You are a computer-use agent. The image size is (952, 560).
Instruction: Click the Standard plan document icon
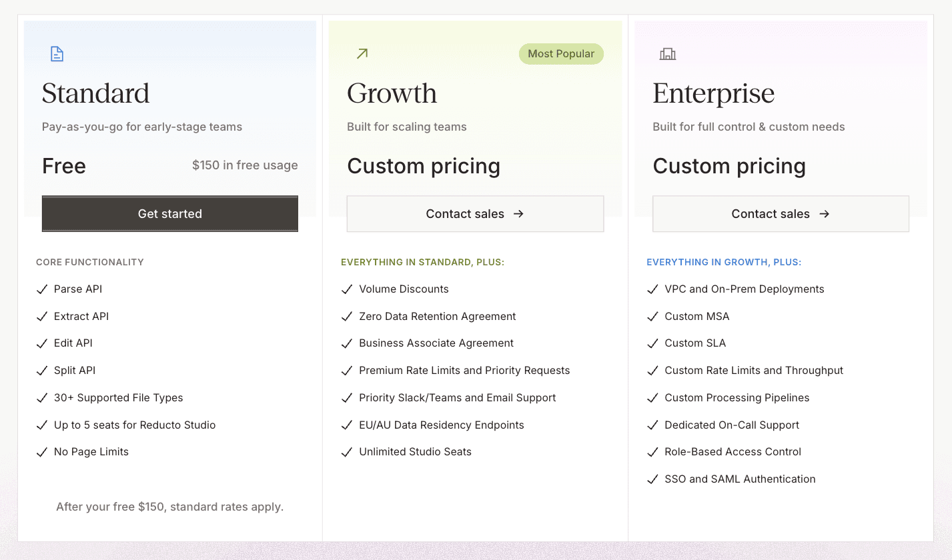click(x=57, y=54)
